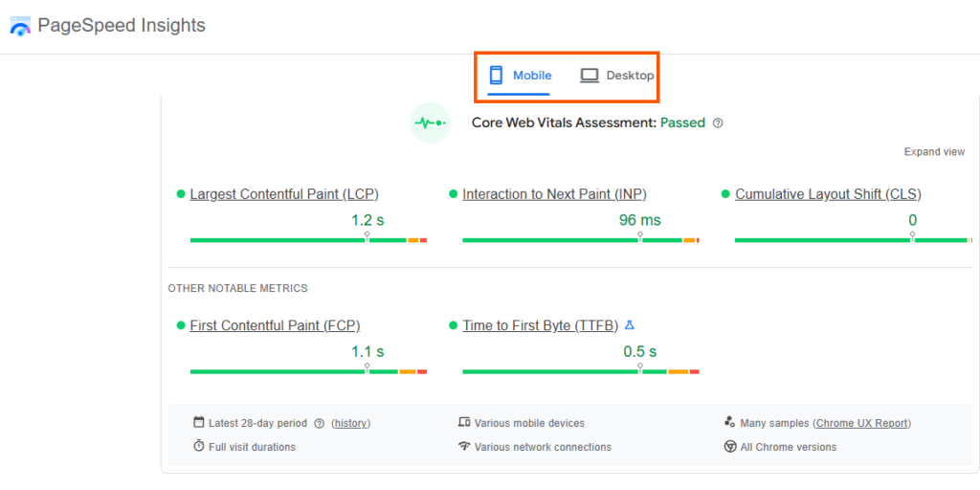Viewport: 980px width, 490px height.
Task: Open the history link
Action: (350, 423)
